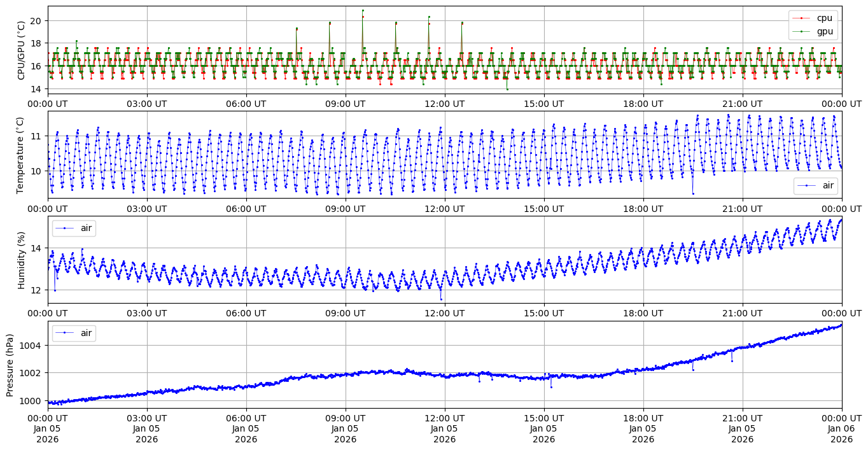Viewport: 868px width, 450px height.
Task: Click the Temperature (°C) y-axis label
Action: coord(21,155)
